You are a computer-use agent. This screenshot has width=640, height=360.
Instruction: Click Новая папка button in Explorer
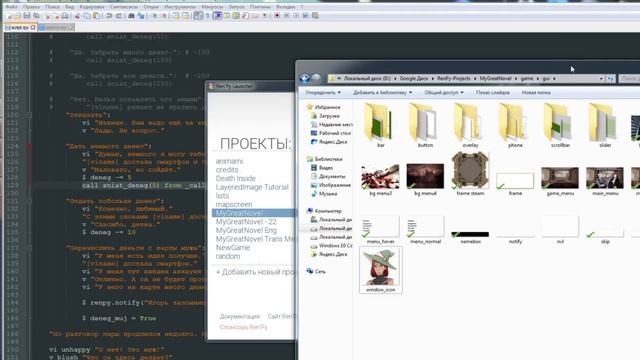pos(536,93)
